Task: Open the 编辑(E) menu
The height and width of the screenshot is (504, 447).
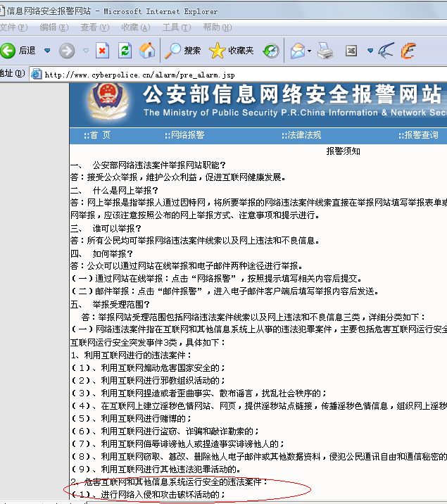Action: click(54, 27)
